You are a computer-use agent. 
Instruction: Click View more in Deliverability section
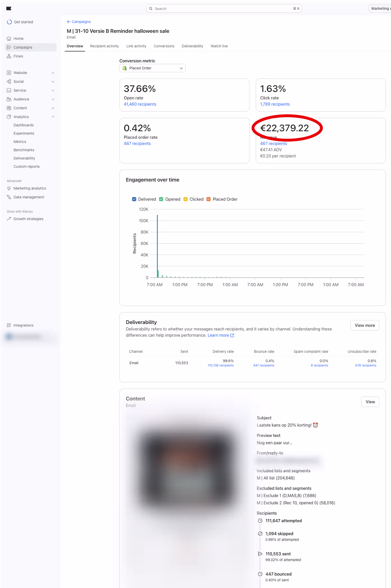click(365, 325)
